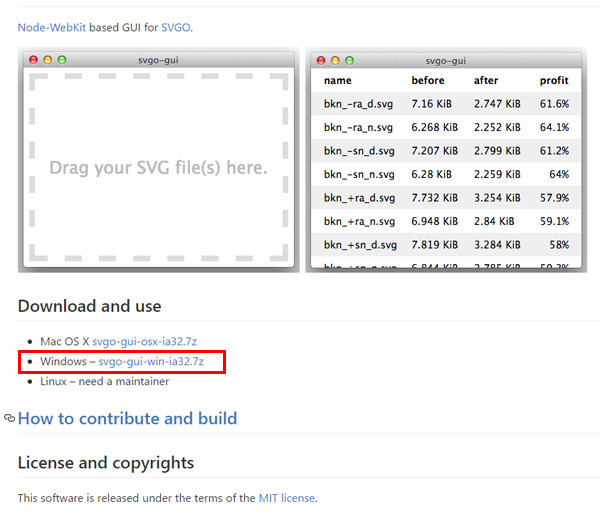
Task: Click 'Drag your SVG file(s) here.' text
Action: [x=158, y=168]
